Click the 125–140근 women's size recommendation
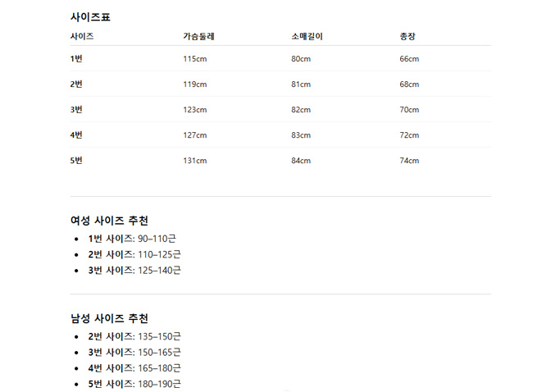This screenshot has height=392, width=533. (x=159, y=271)
